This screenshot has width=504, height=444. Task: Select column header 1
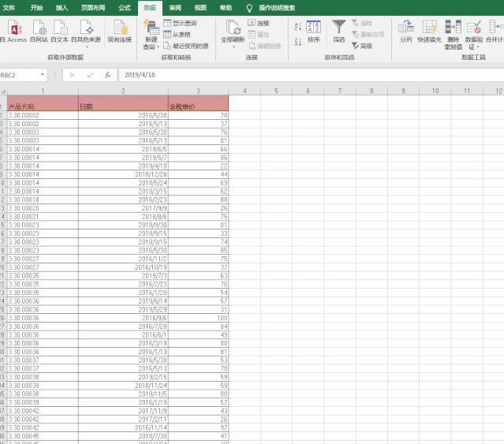pos(43,91)
